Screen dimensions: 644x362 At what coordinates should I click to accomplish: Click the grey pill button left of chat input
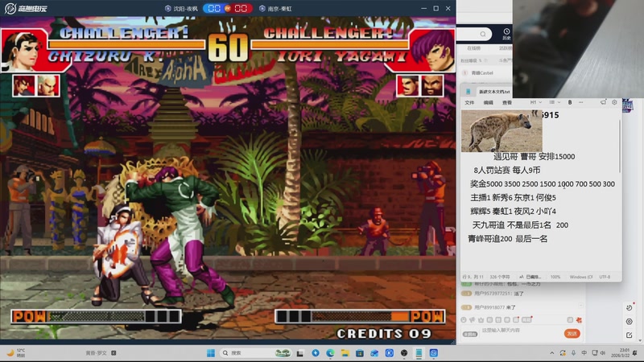pyautogui.click(x=470, y=334)
